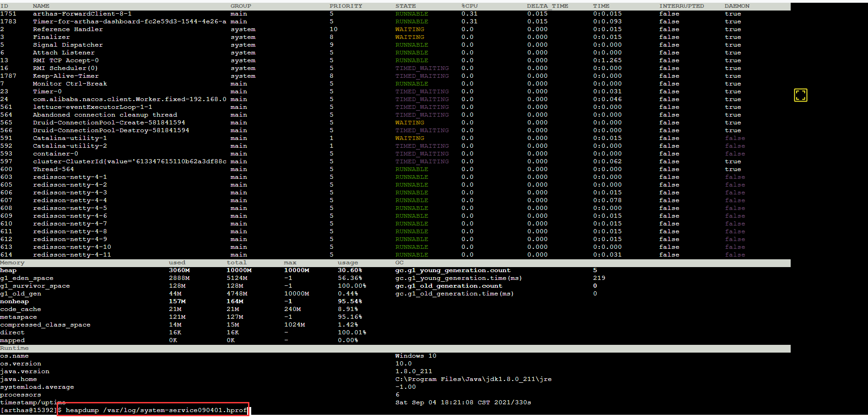The height and width of the screenshot is (418, 868).
Task: Select thread redisson-netty-4-5
Action: (70, 208)
